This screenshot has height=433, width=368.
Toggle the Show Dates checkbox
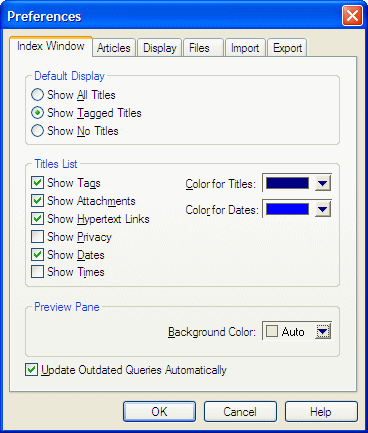tap(37, 255)
